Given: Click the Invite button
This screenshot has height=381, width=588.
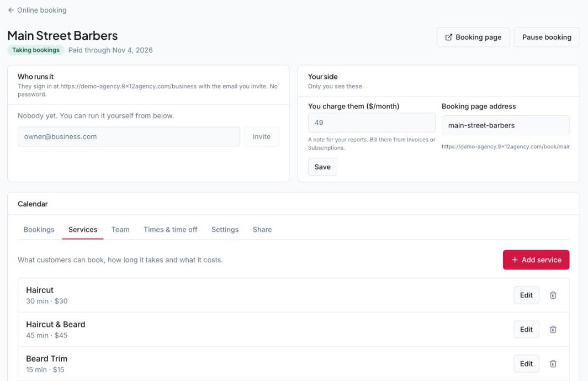Looking at the screenshot, I should click(x=261, y=136).
